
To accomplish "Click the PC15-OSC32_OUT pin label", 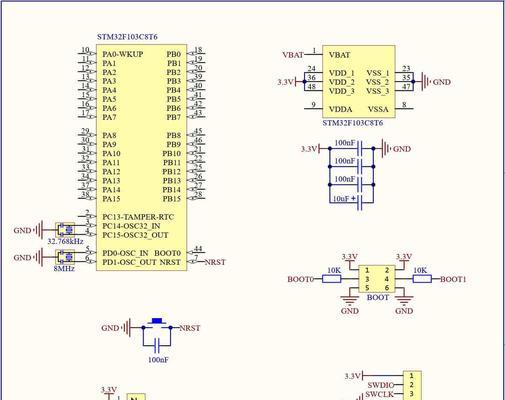I will point(135,235).
